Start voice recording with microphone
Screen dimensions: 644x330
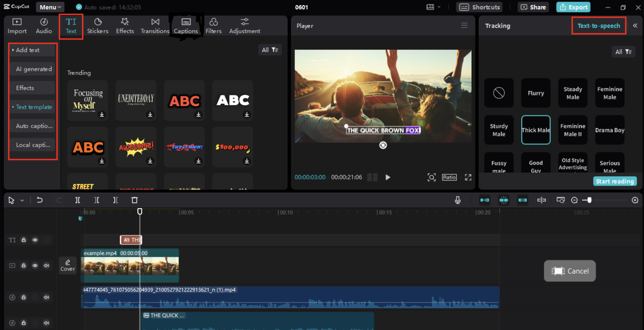pos(458,200)
